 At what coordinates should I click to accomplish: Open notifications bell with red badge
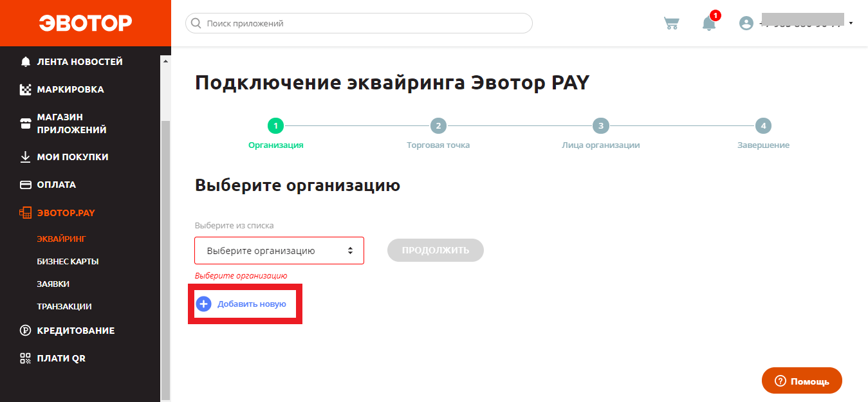pos(710,22)
